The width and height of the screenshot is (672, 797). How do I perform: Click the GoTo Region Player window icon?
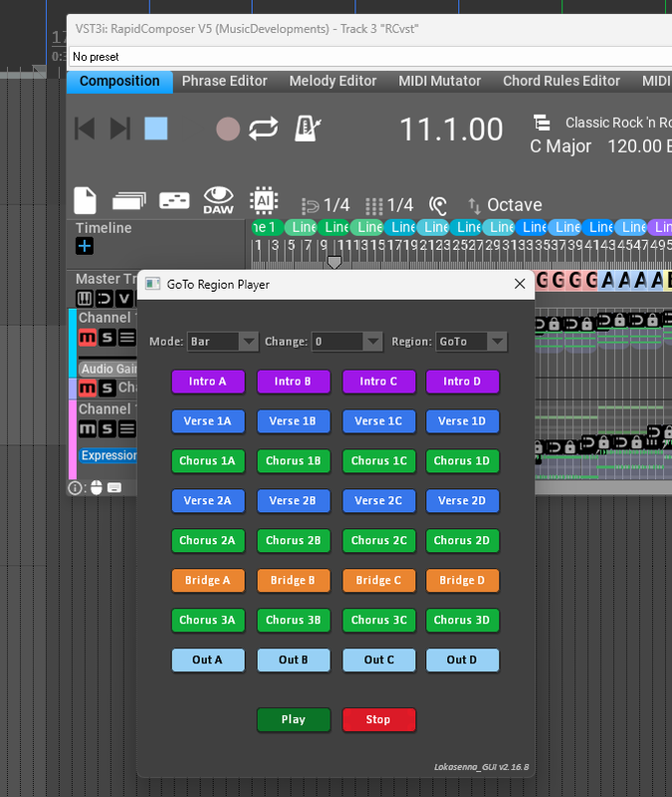pyautogui.click(x=153, y=284)
